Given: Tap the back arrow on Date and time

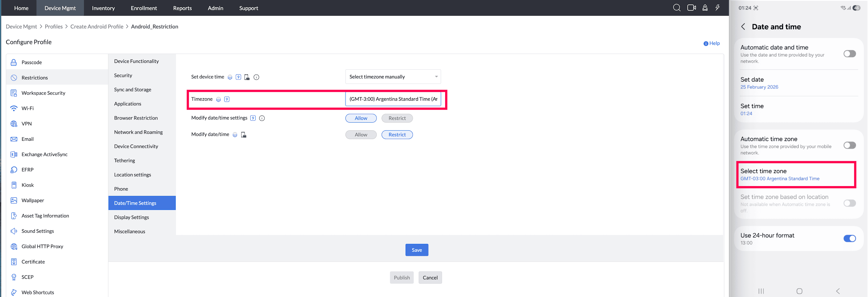Looking at the screenshot, I should coord(743,27).
